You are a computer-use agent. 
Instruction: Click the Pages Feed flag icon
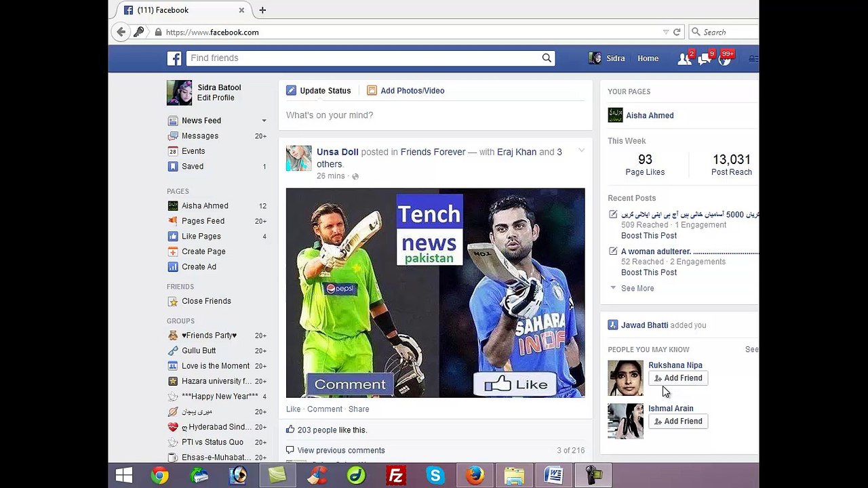pos(173,221)
